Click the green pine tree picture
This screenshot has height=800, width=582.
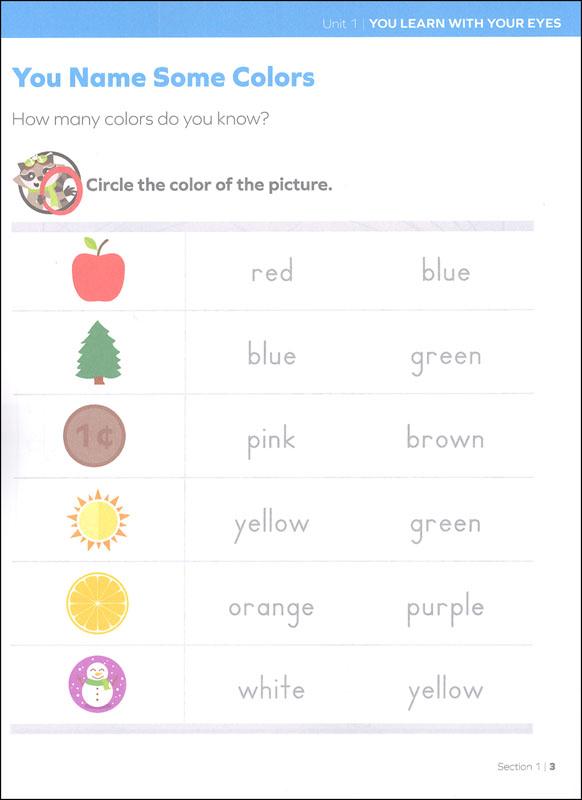pyautogui.click(x=98, y=353)
